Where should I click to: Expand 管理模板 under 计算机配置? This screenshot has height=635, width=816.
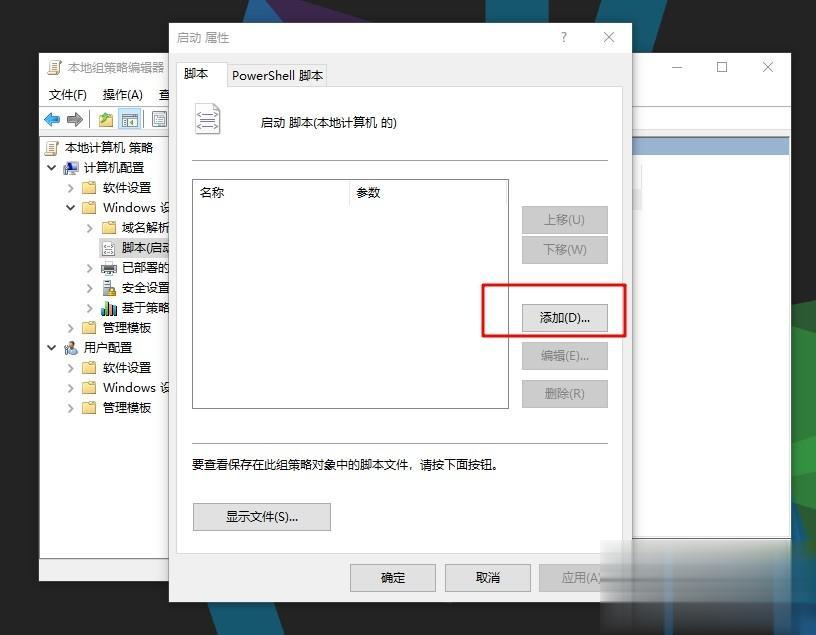click(x=71, y=328)
